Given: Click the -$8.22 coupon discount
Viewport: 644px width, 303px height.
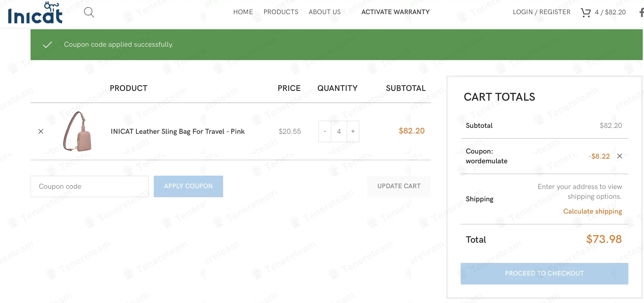Looking at the screenshot, I should (x=599, y=156).
